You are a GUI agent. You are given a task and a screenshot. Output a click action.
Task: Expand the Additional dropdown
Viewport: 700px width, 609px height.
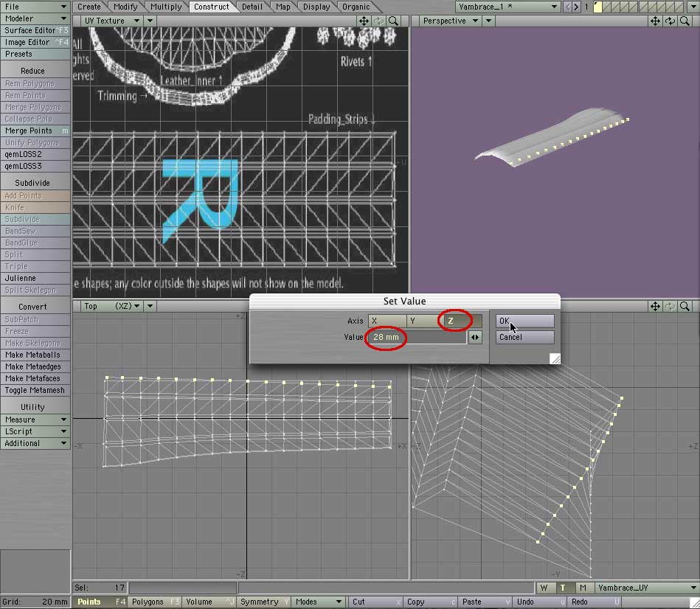click(35, 443)
